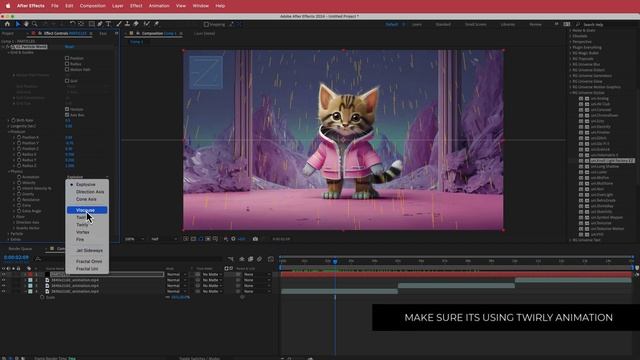Hide layer 1 with its eye toggle
This screenshot has height=360, width=640.
(x=4, y=275)
